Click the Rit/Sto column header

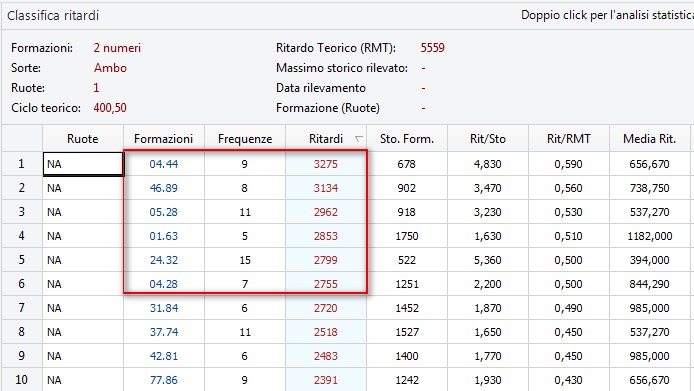[488, 139]
